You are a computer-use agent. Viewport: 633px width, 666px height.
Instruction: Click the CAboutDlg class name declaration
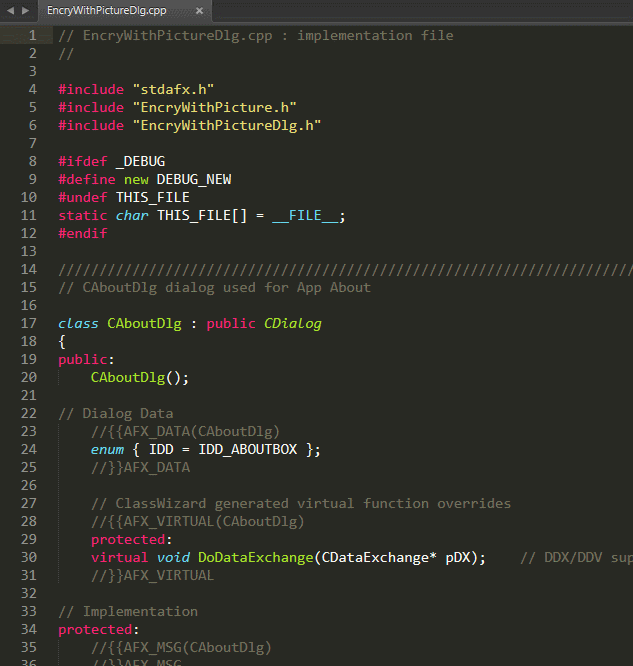pos(144,323)
